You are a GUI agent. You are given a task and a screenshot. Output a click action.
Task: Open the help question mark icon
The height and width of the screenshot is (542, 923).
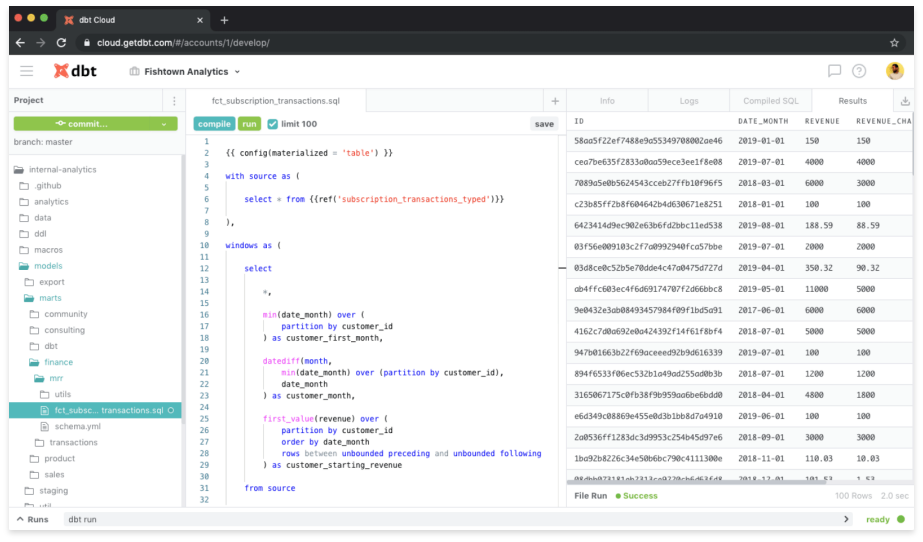859,71
